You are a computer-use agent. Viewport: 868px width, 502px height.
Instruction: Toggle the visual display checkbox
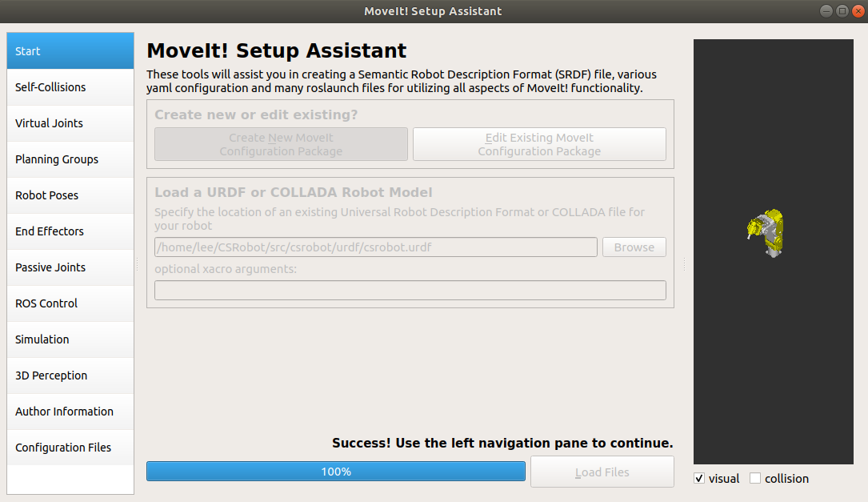[x=698, y=478]
